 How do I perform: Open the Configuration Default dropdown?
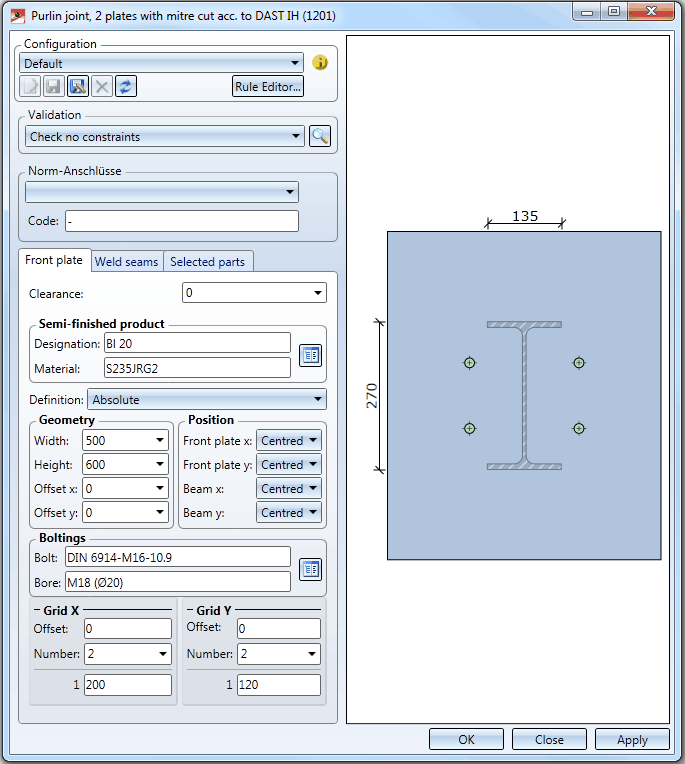coord(161,63)
